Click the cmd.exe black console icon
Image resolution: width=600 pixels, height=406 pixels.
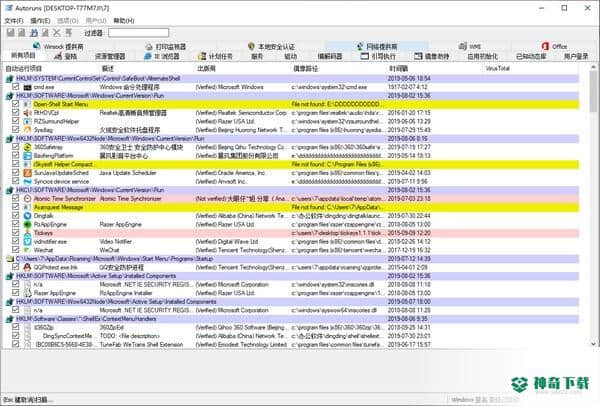(x=27, y=87)
